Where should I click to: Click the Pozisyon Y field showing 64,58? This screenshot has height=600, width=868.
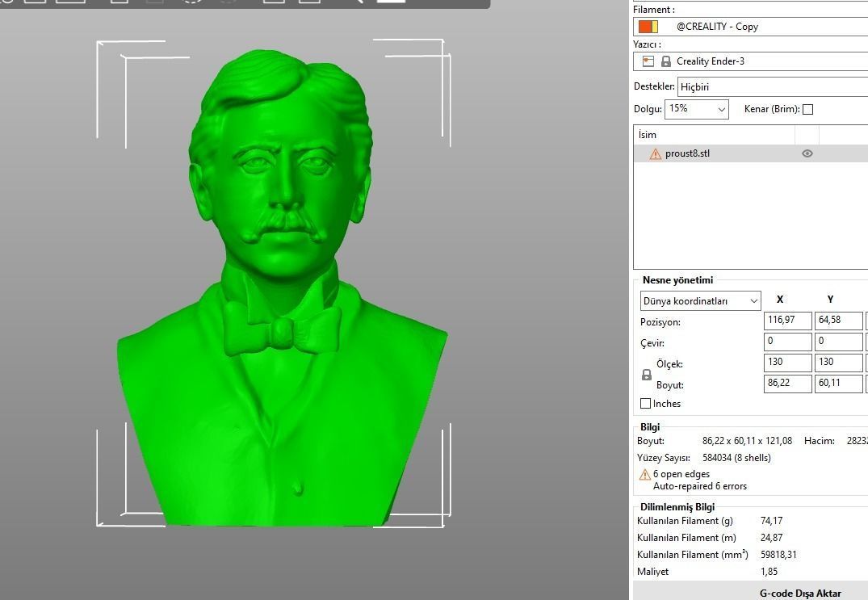pos(839,321)
